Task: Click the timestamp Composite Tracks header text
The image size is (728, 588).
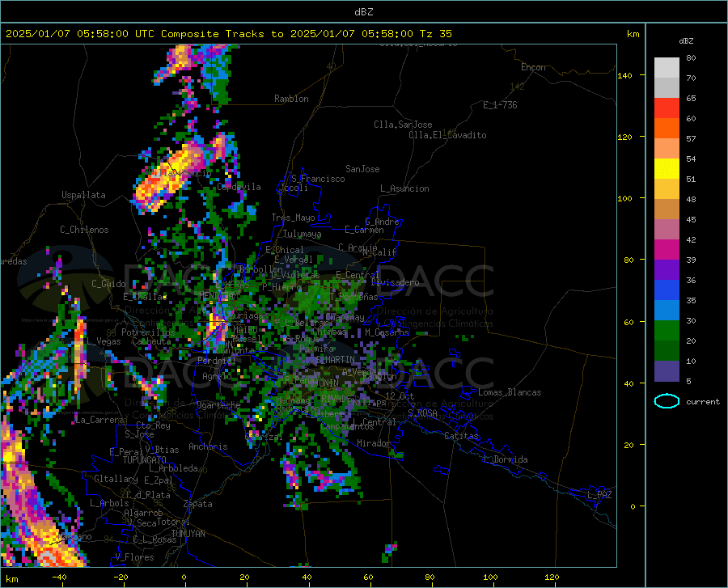Action: (x=228, y=34)
